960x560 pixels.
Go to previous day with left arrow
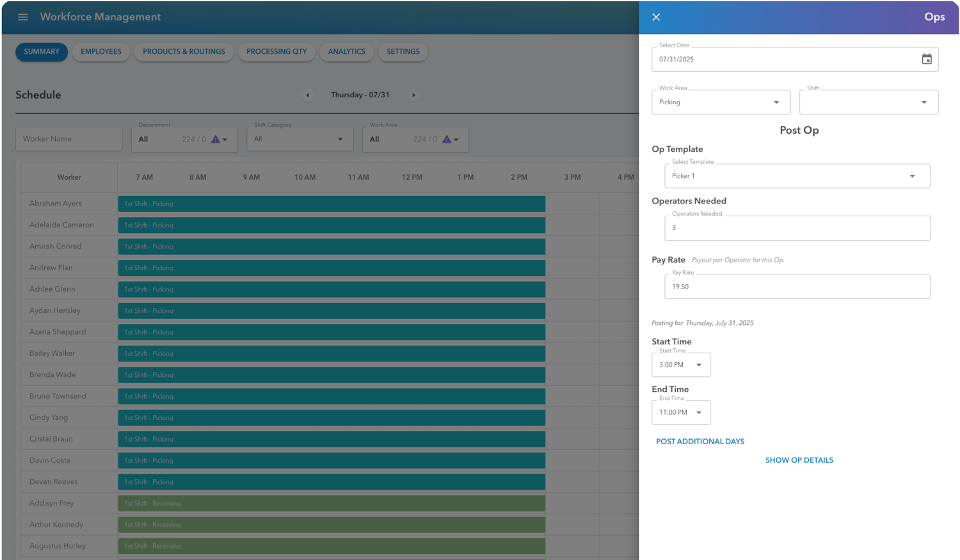(x=307, y=95)
